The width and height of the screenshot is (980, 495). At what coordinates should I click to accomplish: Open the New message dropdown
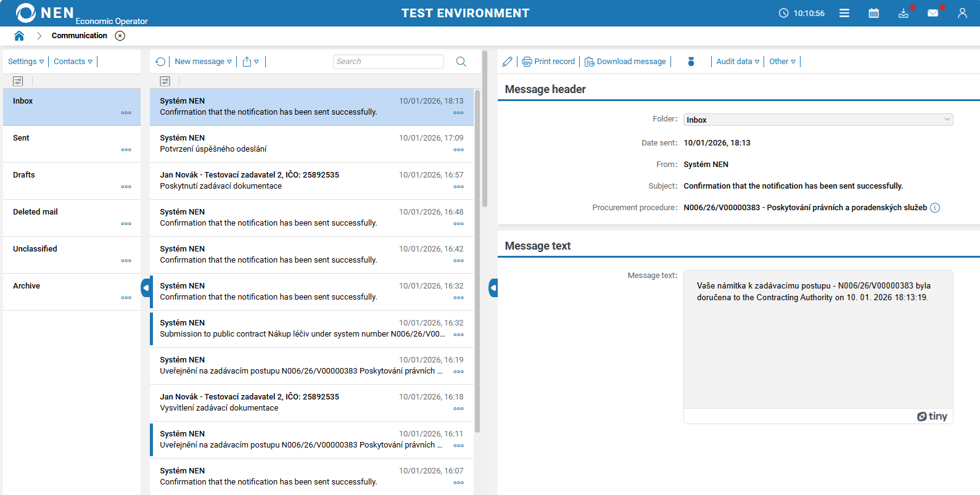click(x=203, y=62)
